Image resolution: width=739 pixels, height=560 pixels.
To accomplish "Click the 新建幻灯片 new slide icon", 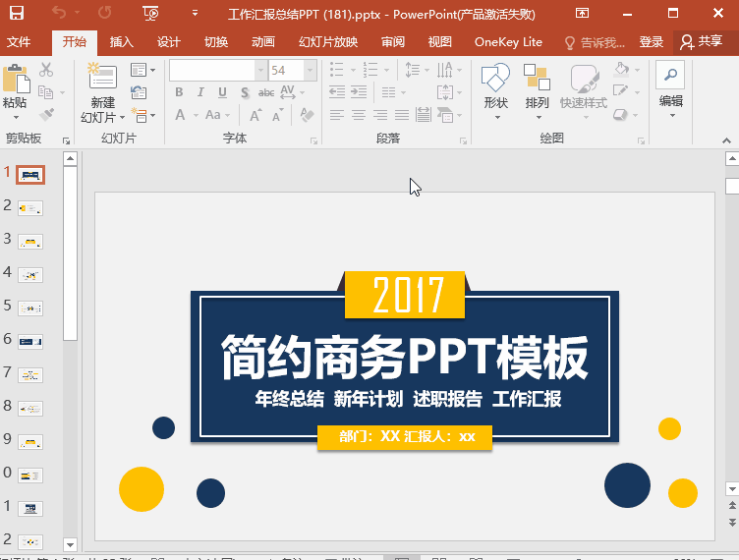I will (102, 76).
